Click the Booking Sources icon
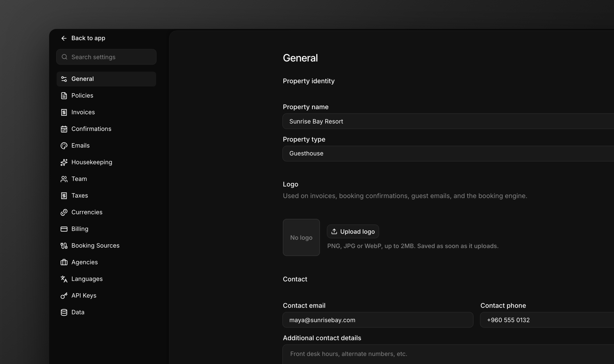Screen dimensions: 614x364 coord(64,246)
